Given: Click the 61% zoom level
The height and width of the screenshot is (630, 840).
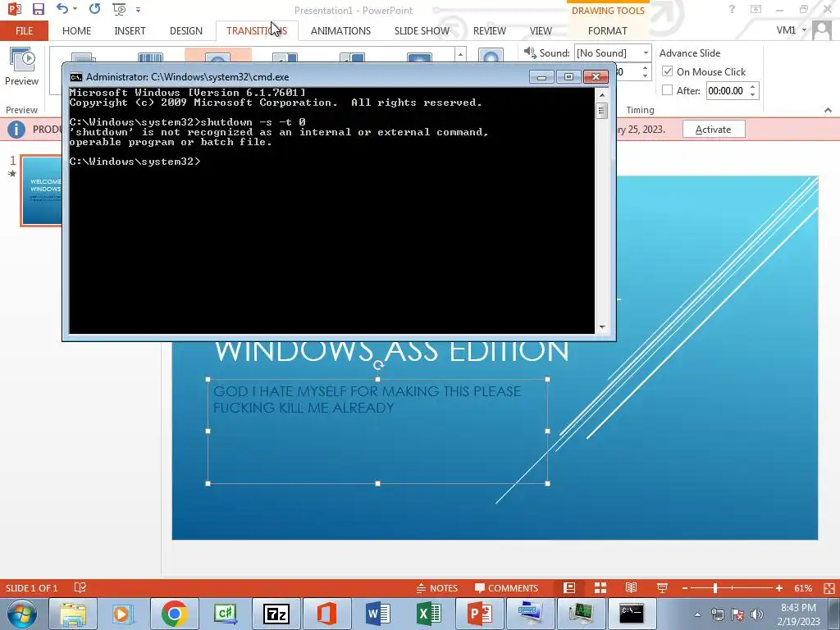Looking at the screenshot, I should pyautogui.click(x=803, y=588).
